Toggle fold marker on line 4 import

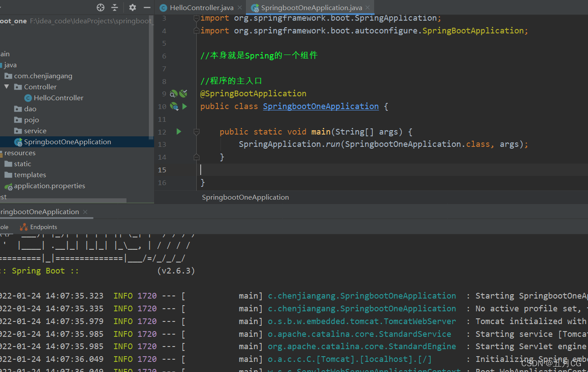tap(196, 31)
